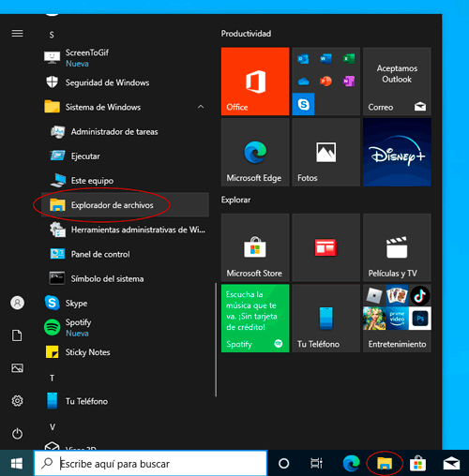Click the Windows Start button

tap(17, 463)
